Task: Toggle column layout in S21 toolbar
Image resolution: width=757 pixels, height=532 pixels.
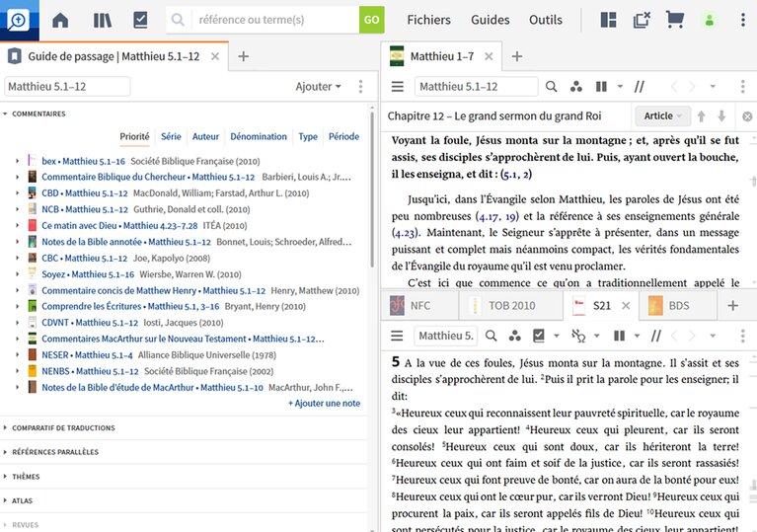Action: point(620,336)
